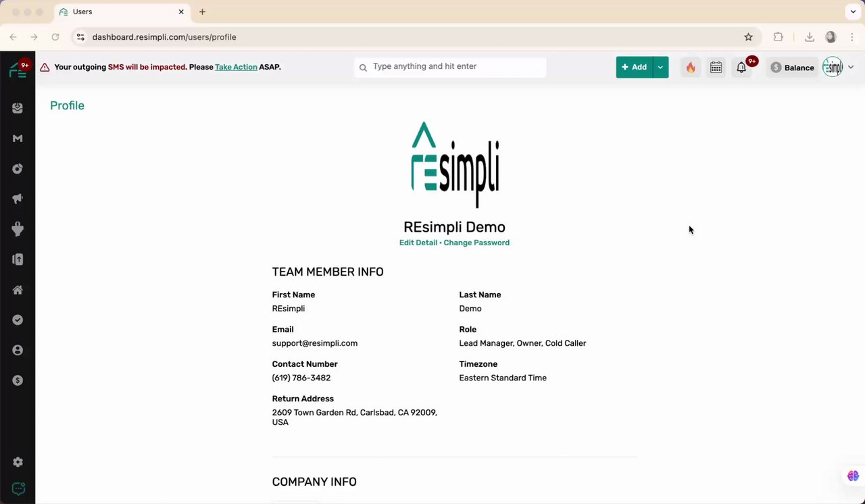Bookmark page with star icon
865x504 pixels.
click(748, 37)
